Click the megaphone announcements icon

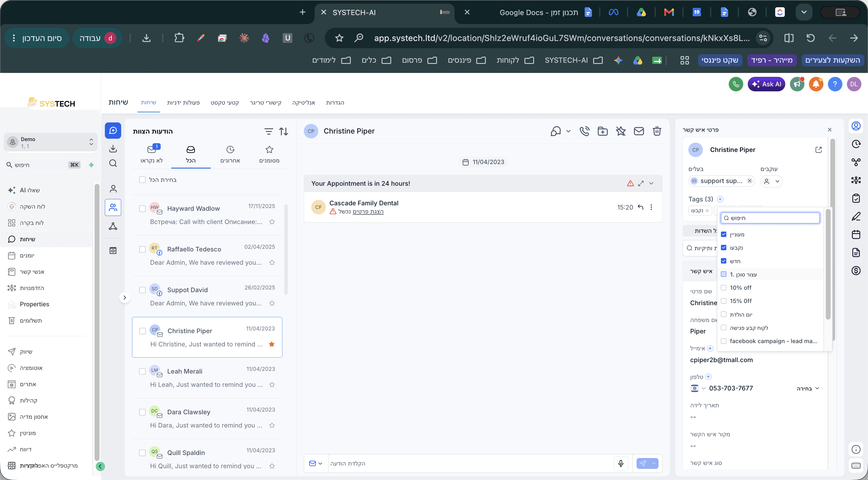point(797,84)
